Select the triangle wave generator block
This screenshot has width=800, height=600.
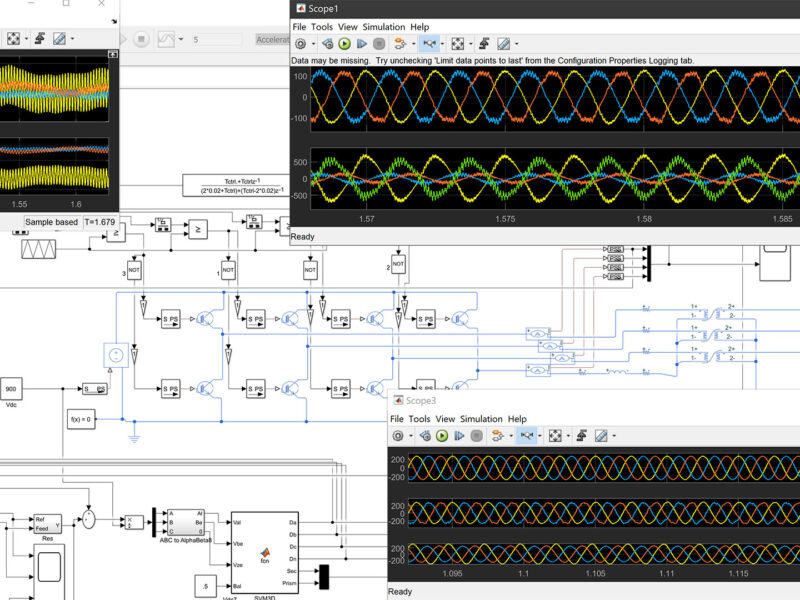[x=39, y=249]
